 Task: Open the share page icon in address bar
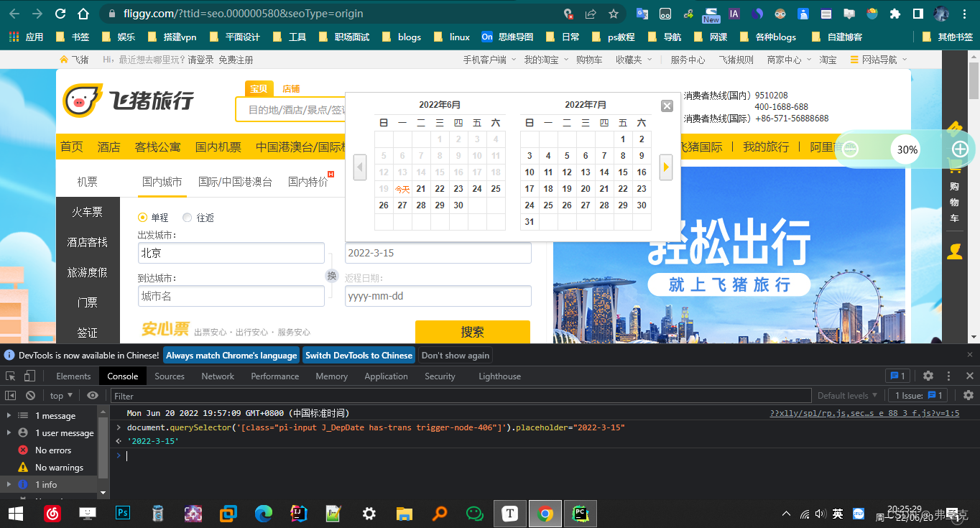(591, 14)
